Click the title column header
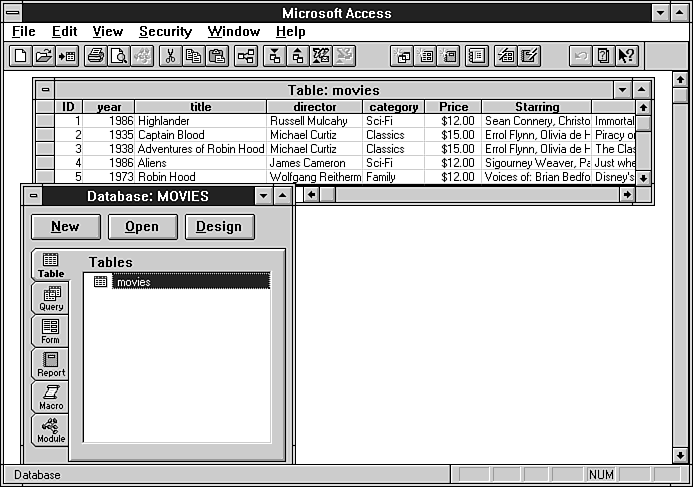Screen dimensions: 693x487 (201, 107)
